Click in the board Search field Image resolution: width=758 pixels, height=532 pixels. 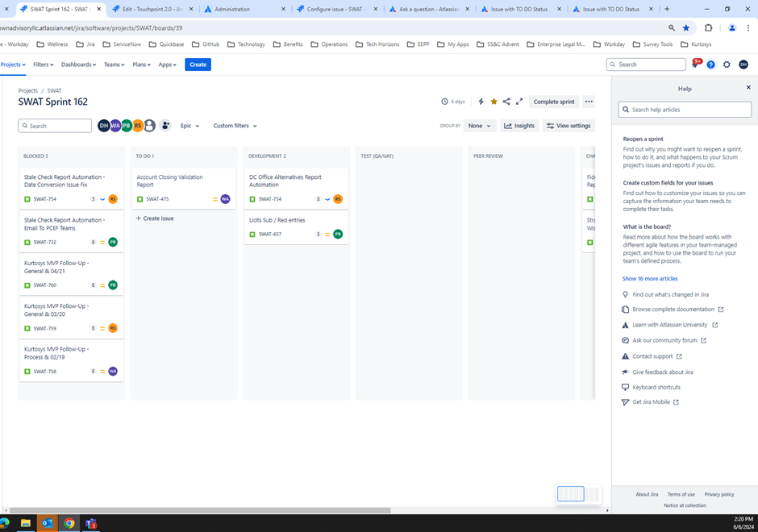(55, 126)
